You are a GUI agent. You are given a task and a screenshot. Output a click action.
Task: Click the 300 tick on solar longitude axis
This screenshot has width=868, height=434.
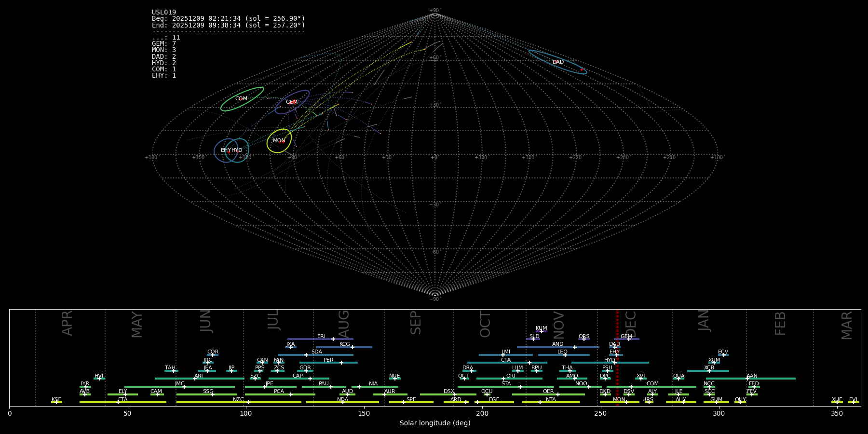coord(719,413)
